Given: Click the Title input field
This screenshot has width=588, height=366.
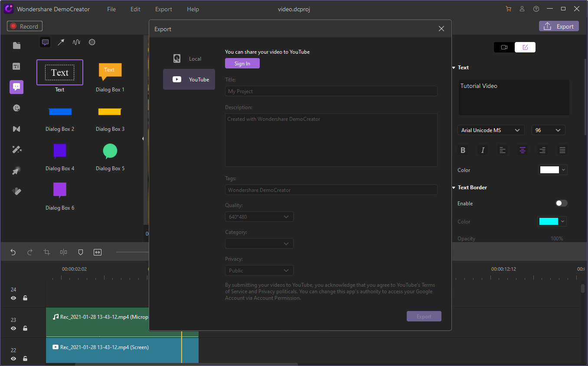Looking at the screenshot, I should point(331,91).
